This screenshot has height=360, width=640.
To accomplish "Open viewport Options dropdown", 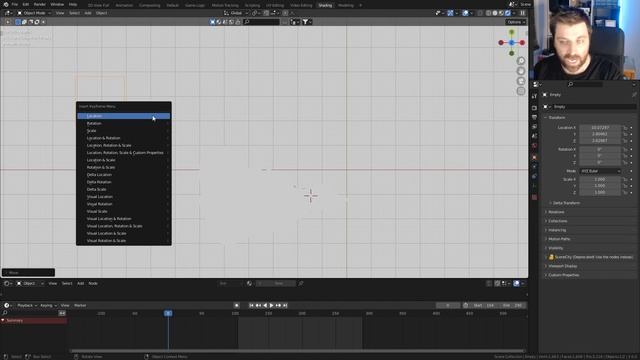I will (516, 22).
